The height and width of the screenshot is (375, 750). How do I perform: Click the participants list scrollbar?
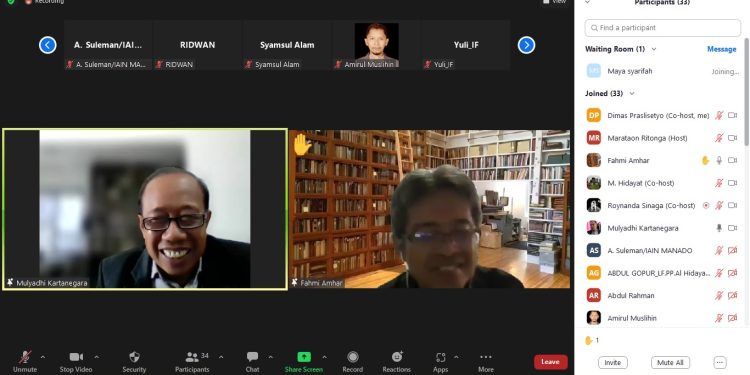click(x=746, y=91)
